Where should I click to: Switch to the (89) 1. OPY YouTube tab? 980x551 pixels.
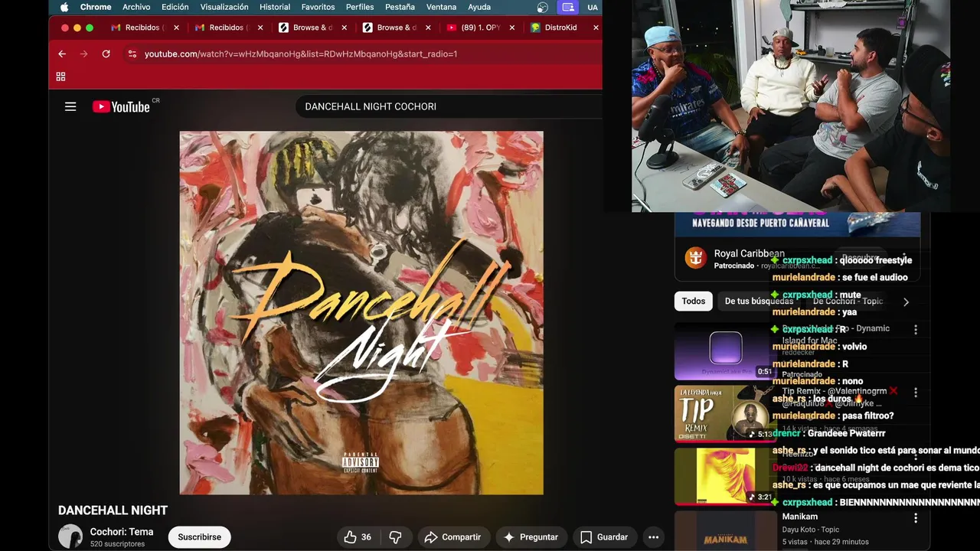pos(479,28)
